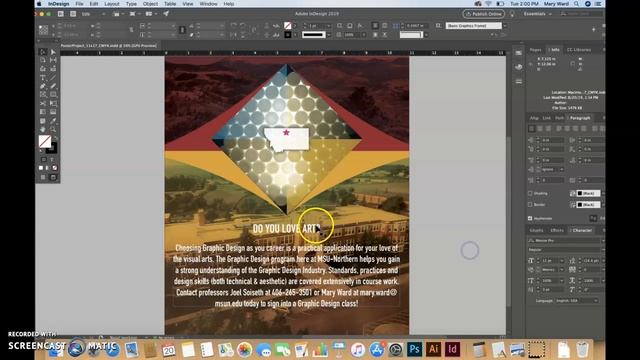The height and width of the screenshot is (360, 640).
Task: Select the Pen tool
Action: (x=43, y=86)
